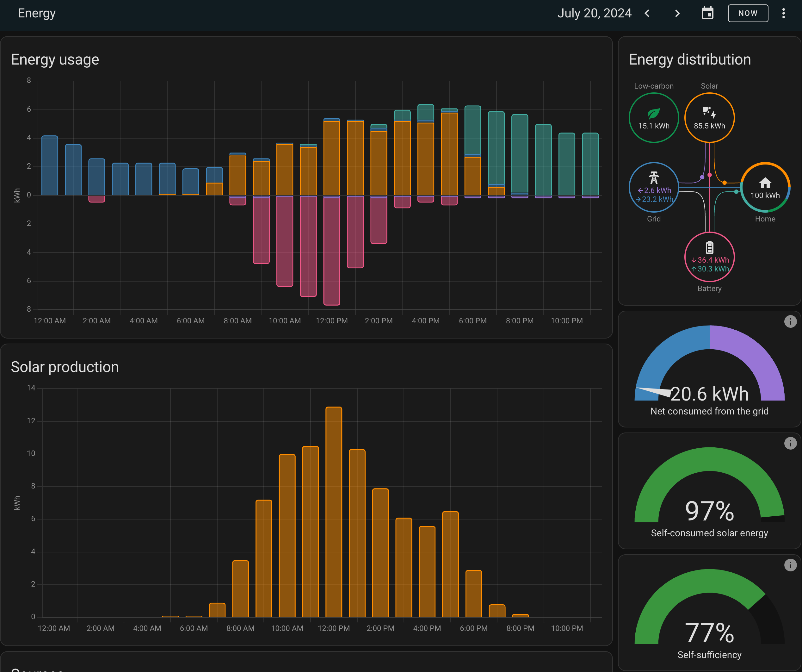
Task: Click the Battery icon circle
Action: (709, 257)
